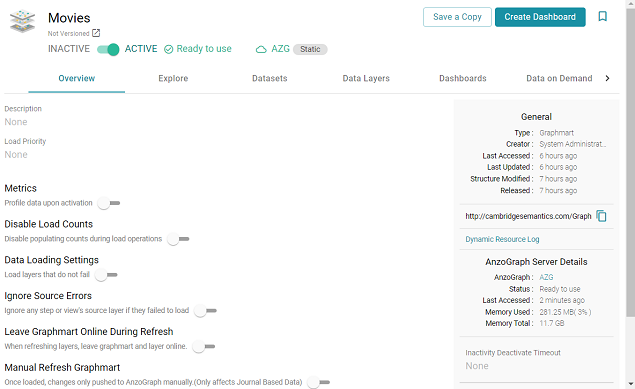Enable Leave Graphmart Online During Refresh
Viewport: 635px width, 389px height.
[x=204, y=346]
